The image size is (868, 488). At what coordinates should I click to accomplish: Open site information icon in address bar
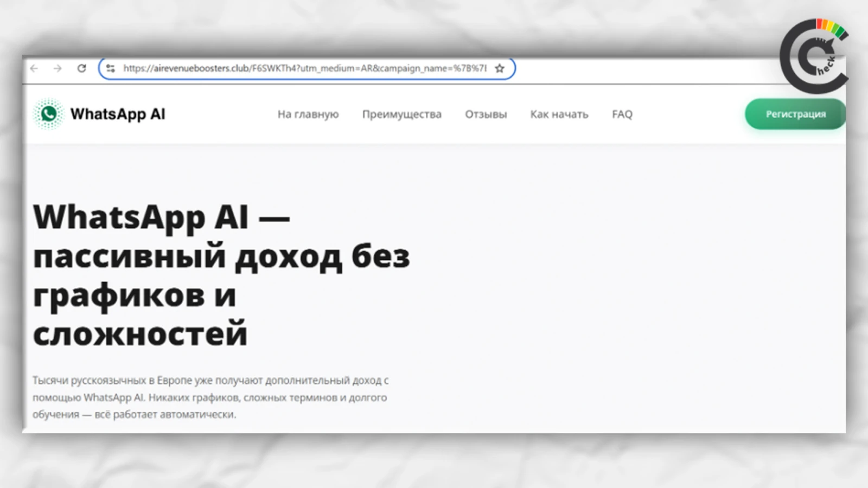(111, 68)
